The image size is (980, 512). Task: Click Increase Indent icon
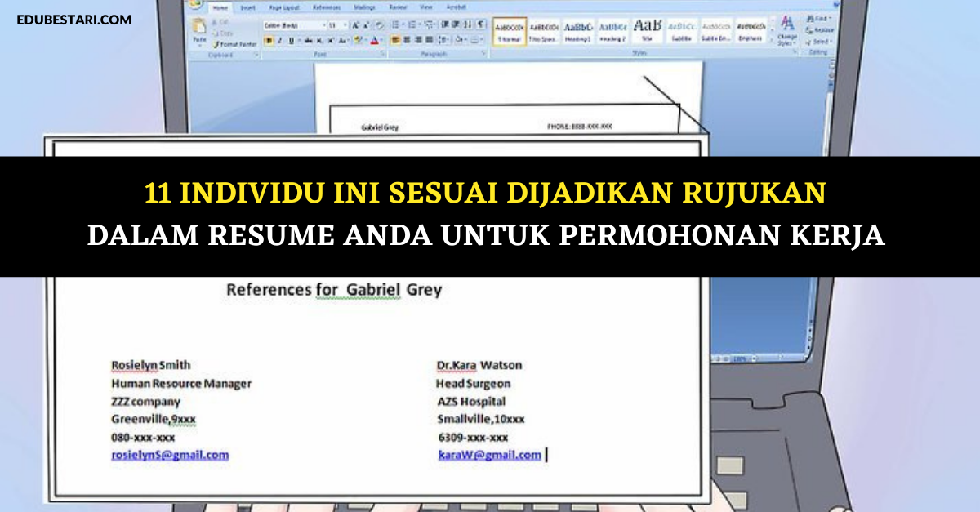(455, 24)
